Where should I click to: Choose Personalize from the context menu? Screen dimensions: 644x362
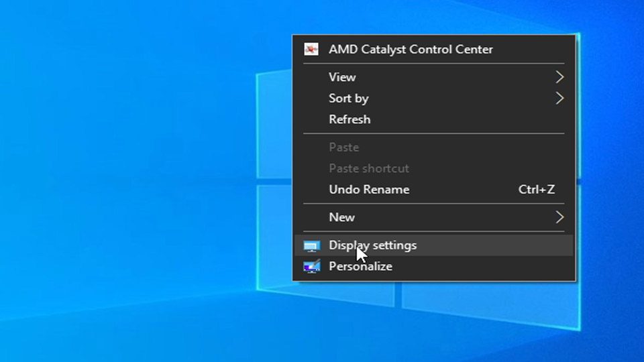434,267
